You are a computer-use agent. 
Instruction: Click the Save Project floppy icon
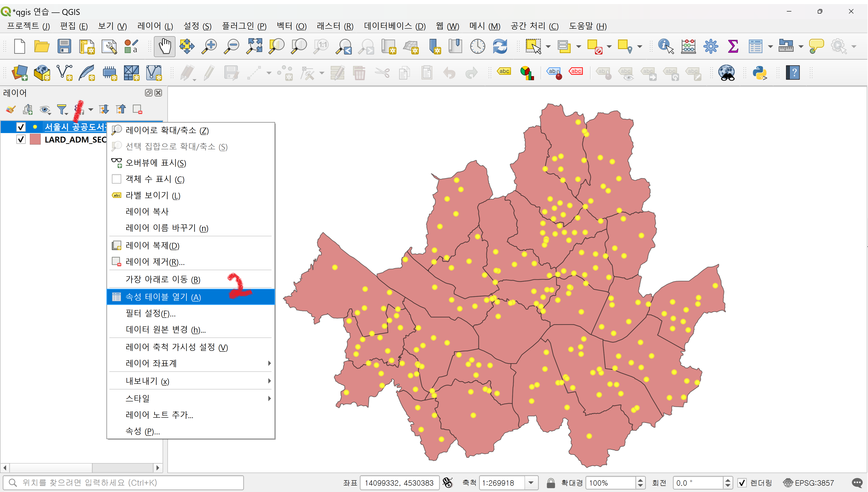pyautogui.click(x=64, y=46)
